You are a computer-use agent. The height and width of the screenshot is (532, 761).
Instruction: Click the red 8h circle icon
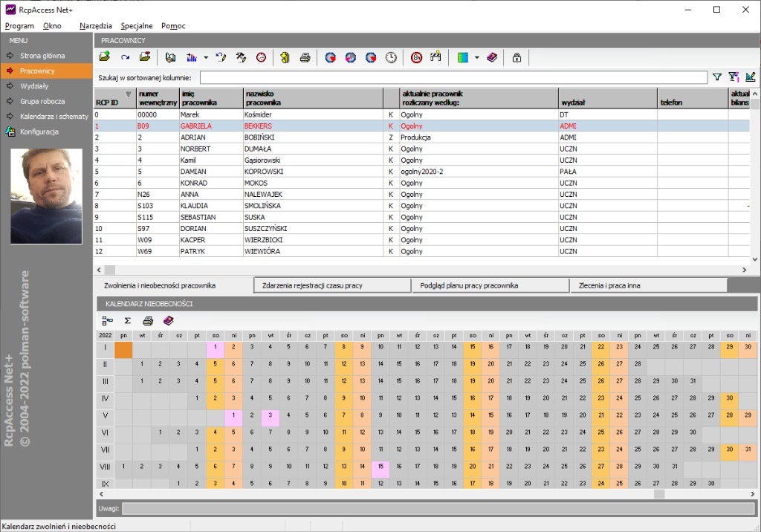pyautogui.click(x=417, y=57)
